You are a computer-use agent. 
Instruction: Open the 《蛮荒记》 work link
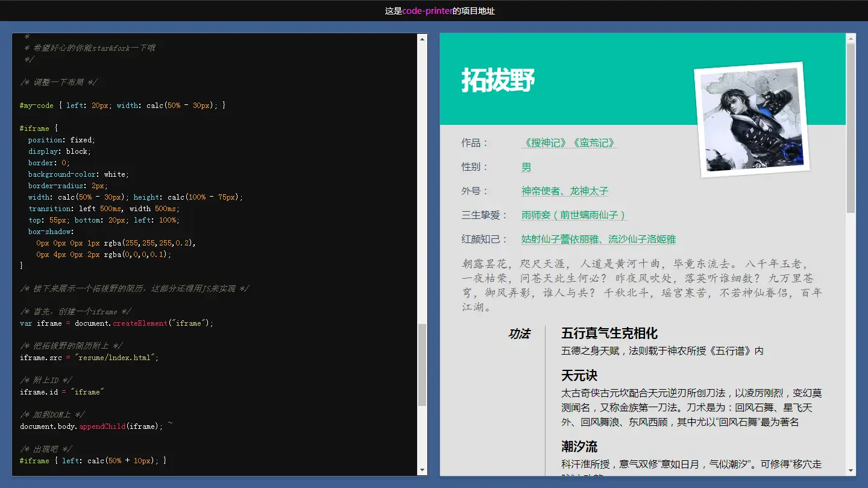593,143
